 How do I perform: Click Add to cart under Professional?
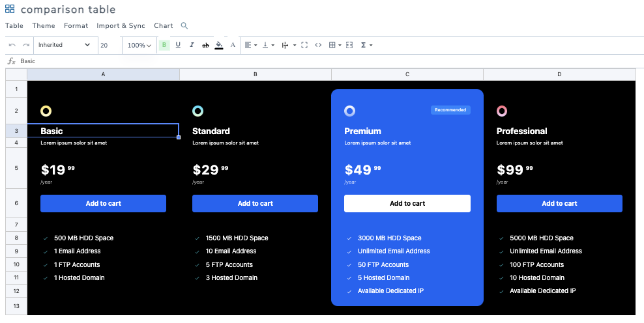pyautogui.click(x=559, y=203)
